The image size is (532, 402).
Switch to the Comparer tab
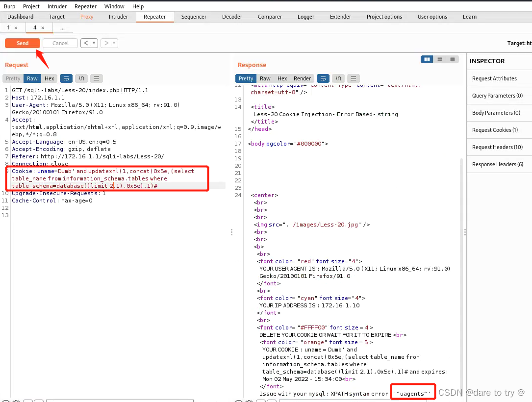point(270,17)
